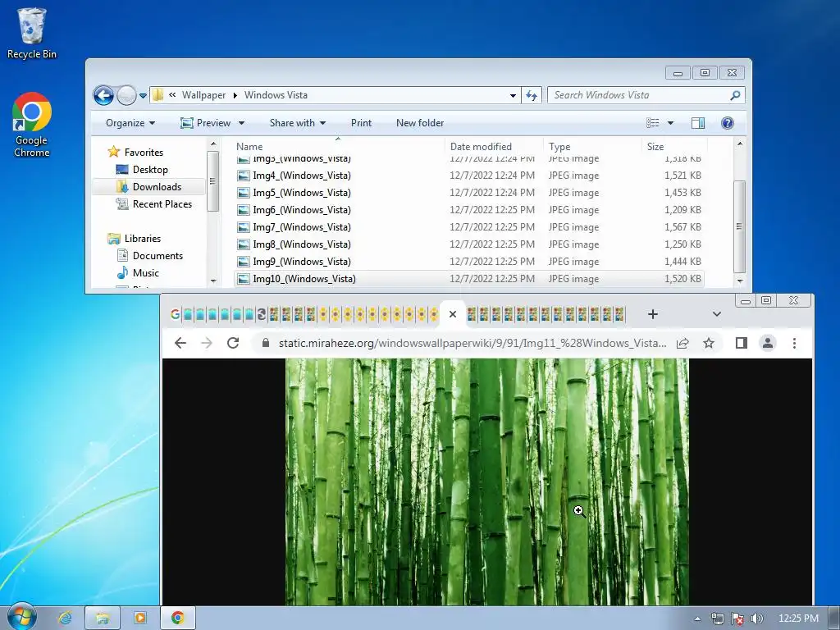Click the file list scrollbar up arrow

tap(740, 144)
